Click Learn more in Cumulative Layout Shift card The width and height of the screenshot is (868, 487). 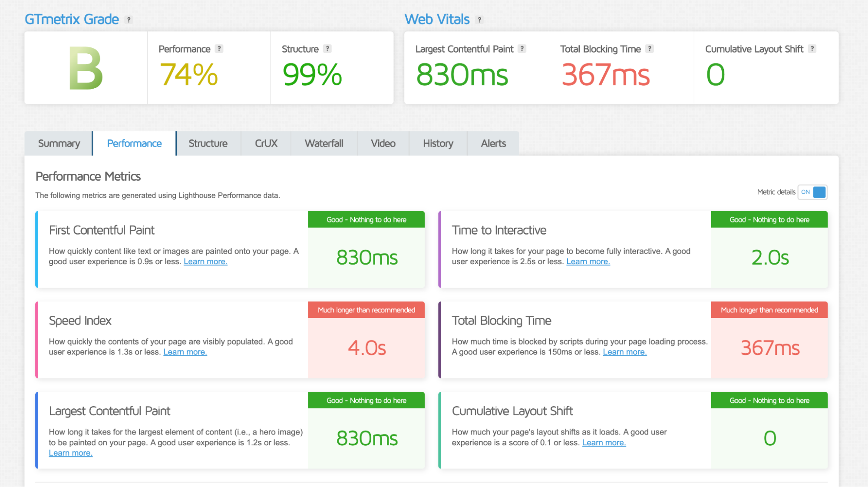click(604, 443)
